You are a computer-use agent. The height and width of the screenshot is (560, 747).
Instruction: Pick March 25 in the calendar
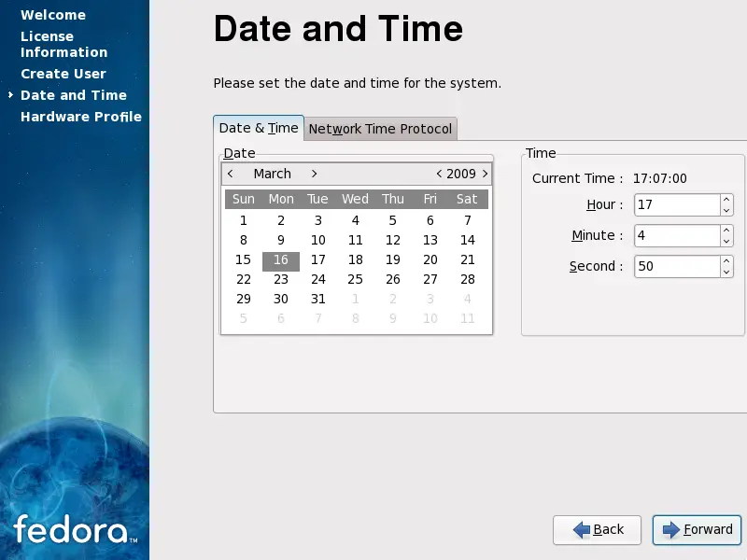[355, 279]
